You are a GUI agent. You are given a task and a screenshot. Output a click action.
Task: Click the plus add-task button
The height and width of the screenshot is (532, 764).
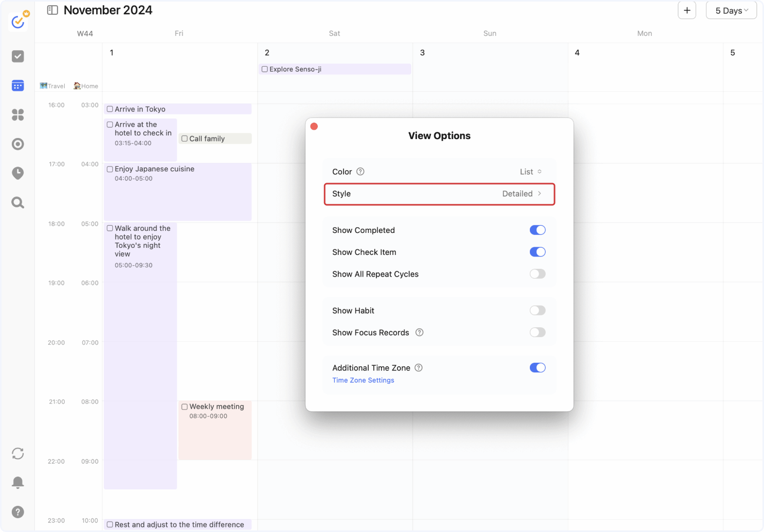coord(687,10)
